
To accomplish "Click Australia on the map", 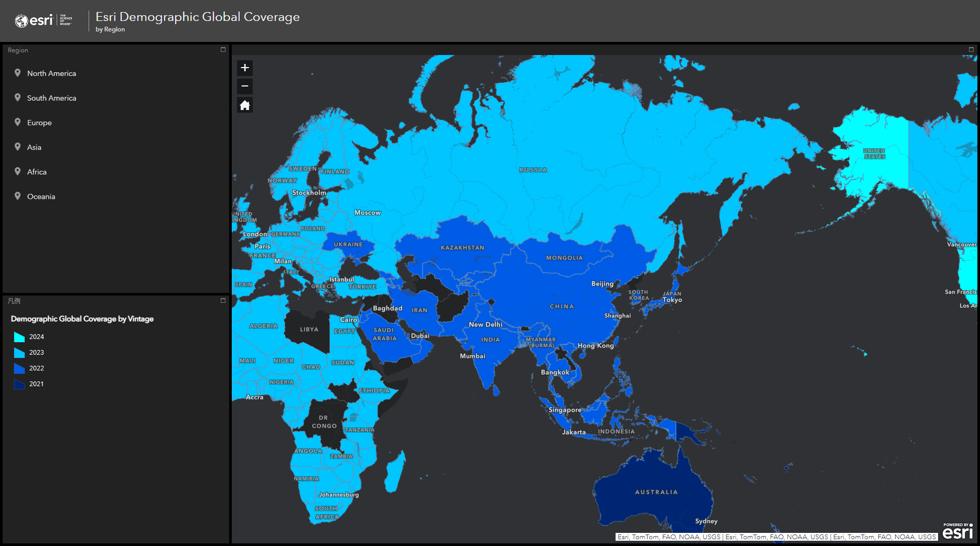I will (x=656, y=492).
